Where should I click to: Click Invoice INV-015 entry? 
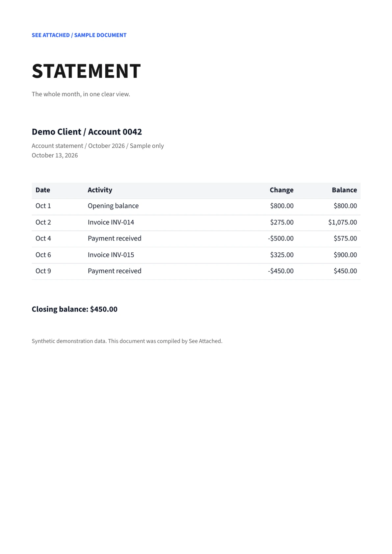pyautogui.click(x=111, y=255)
